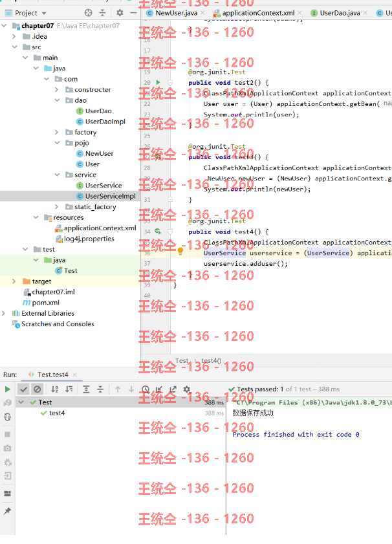Image resolution: width=392 pixels, height=544 pixels.
Task: Select UserService interface in tree
Action: (x=103, y=186)
